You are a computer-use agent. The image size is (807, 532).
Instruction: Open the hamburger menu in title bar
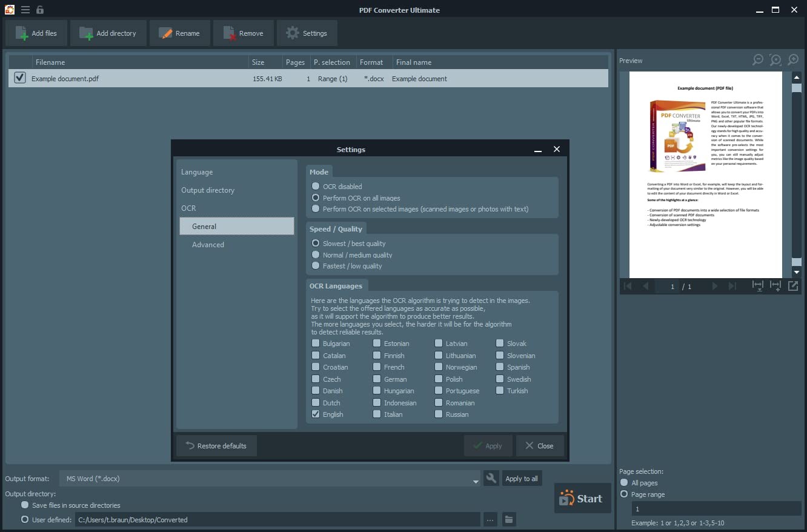25,10
